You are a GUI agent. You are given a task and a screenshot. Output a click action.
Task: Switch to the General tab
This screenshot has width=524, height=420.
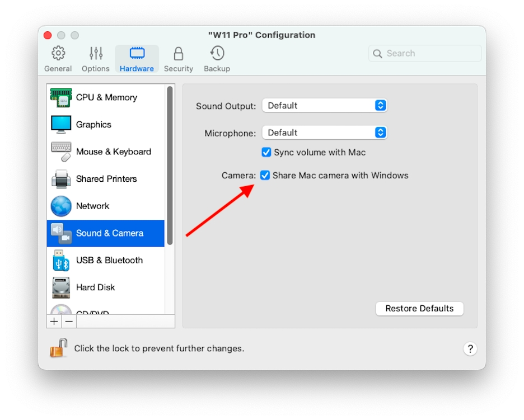point(58,59)
